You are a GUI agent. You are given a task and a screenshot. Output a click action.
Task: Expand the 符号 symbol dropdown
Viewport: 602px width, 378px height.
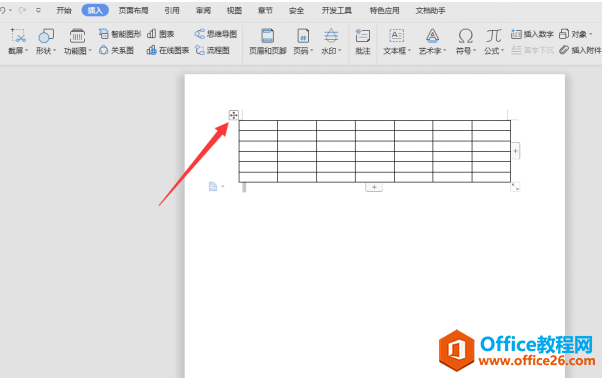coord(466,41)
